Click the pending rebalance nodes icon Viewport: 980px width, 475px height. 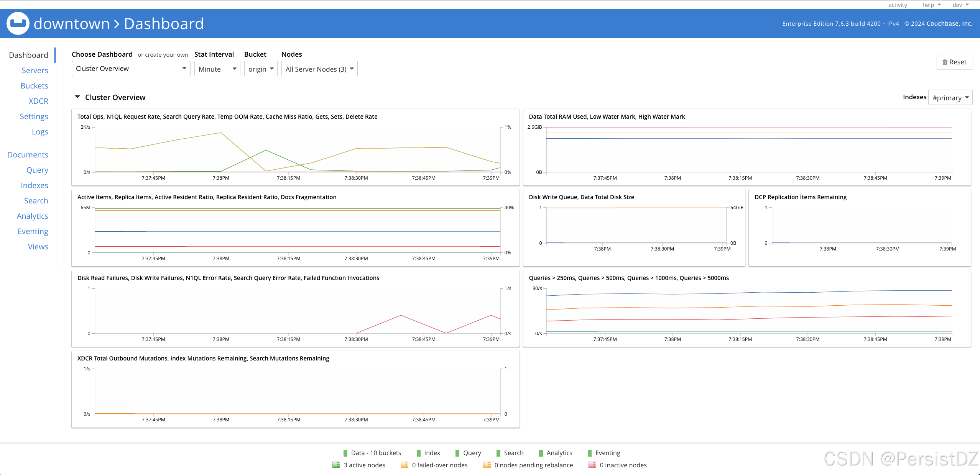point(487,465)
